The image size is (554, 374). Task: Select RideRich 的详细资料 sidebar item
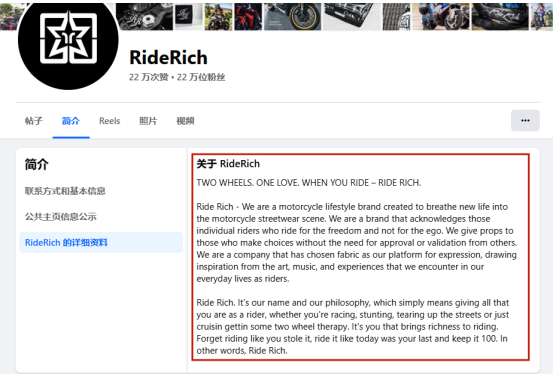pos(101,243)
